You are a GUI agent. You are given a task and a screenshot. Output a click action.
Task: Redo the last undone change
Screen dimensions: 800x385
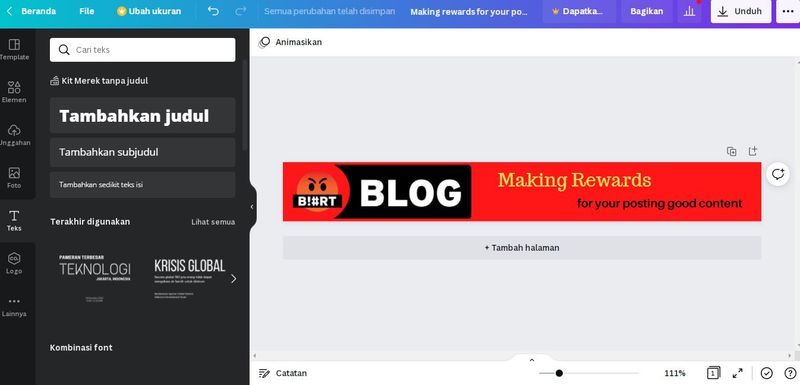click(241, 11)
